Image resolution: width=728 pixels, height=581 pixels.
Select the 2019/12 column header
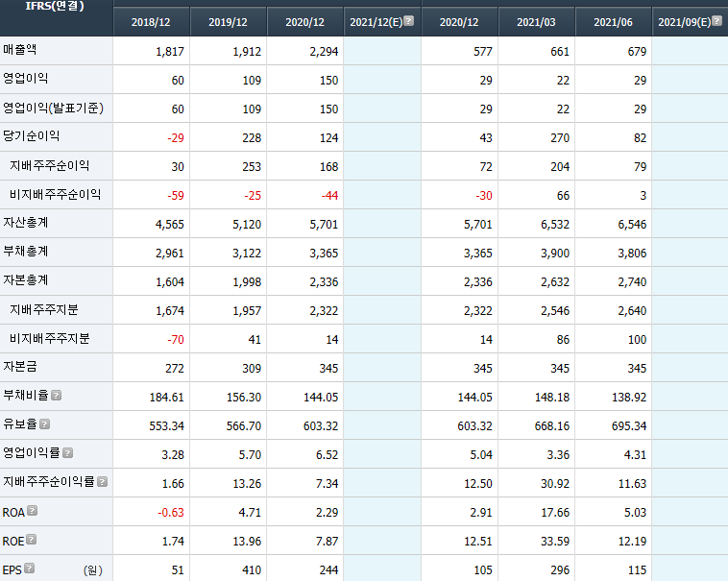228,22
